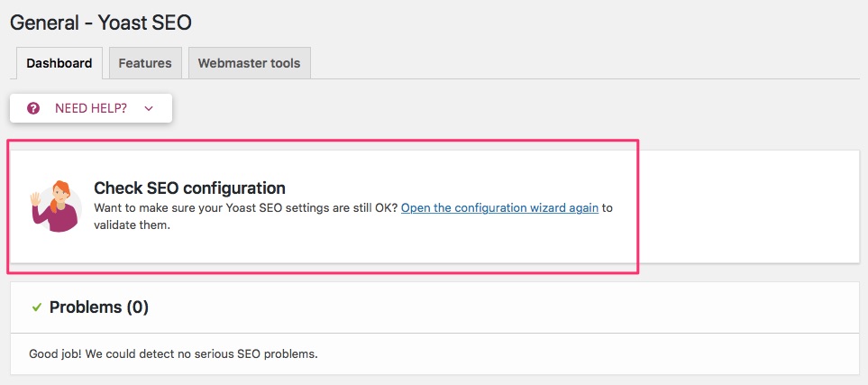Click the Good job! no problems message
This screenshot has width=868, height=385.
(173, 353)
